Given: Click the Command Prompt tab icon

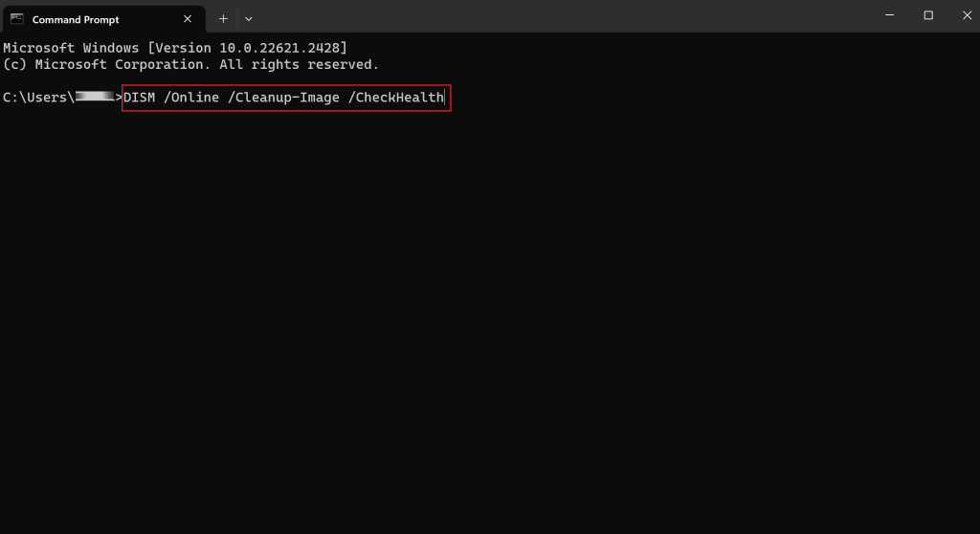Looking at the screenshot, I should click(x=17, y=19).
